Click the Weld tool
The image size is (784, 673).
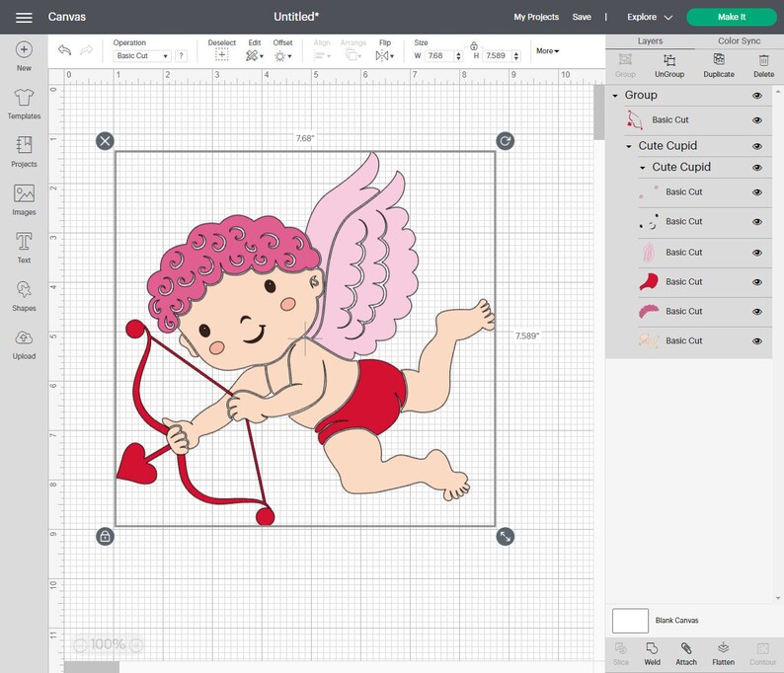pos(652,654)
